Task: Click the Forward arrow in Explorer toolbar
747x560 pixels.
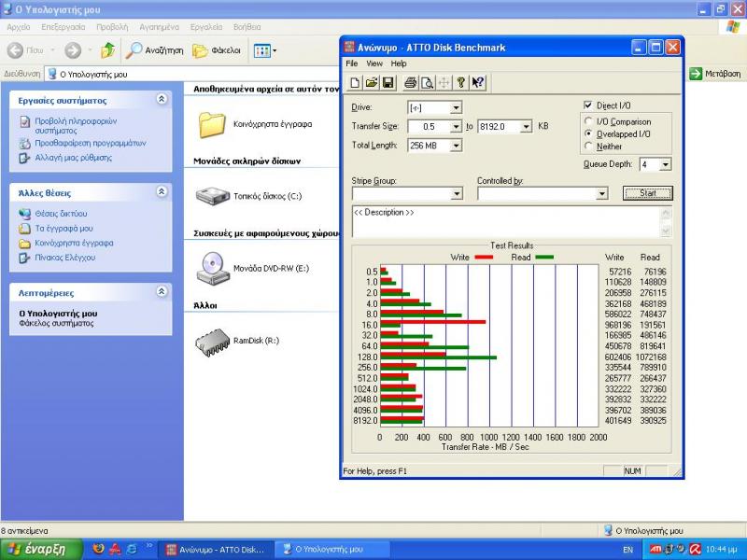Action: click(73, 50)
